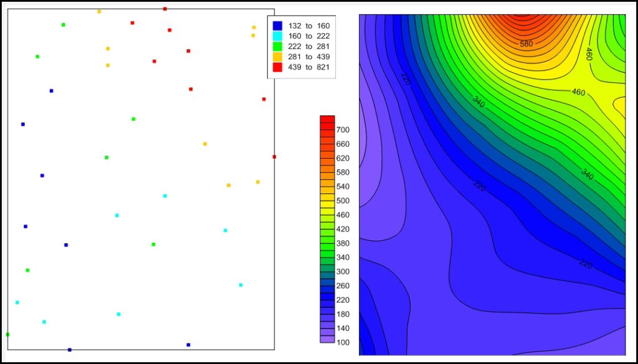The height and width of the screenshot is (364, 638).
Task: Select the red data point on the scatter plot's right border
Action: (274, 157)
